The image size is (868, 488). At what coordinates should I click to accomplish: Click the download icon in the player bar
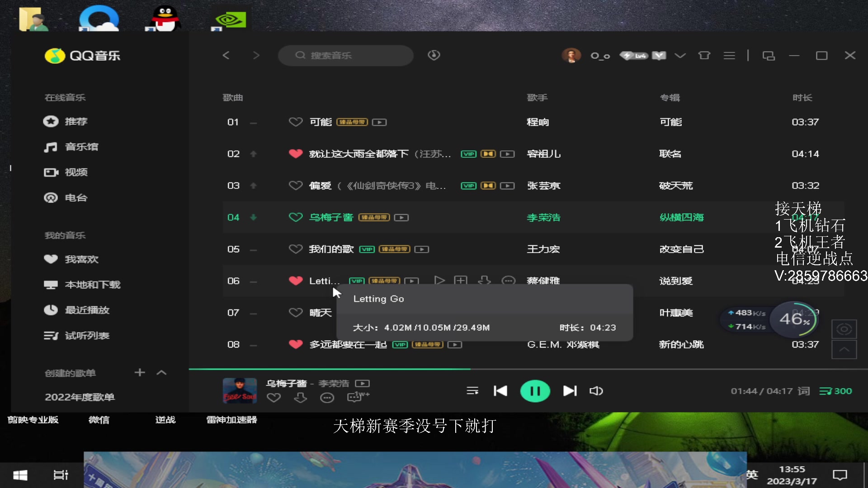[301, 398]
